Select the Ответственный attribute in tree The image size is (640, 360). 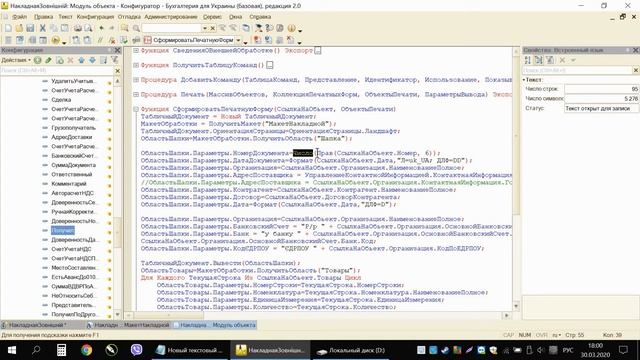72,174
